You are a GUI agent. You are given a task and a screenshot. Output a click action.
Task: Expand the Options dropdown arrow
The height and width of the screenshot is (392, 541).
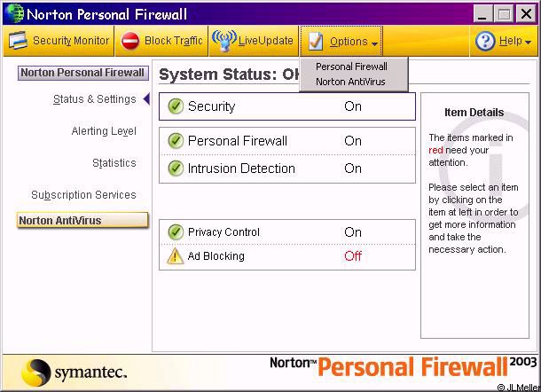click(x=375, y=43)
